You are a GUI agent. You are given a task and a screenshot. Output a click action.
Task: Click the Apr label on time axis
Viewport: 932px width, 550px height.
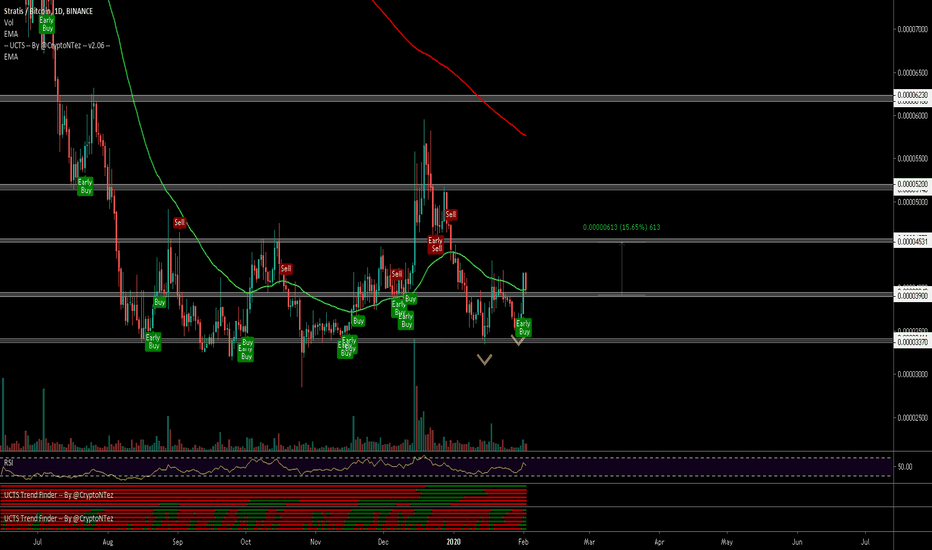659,542
